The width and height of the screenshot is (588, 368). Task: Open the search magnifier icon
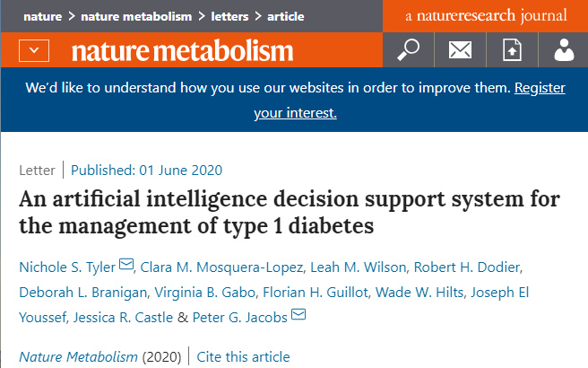coord(409,50)
